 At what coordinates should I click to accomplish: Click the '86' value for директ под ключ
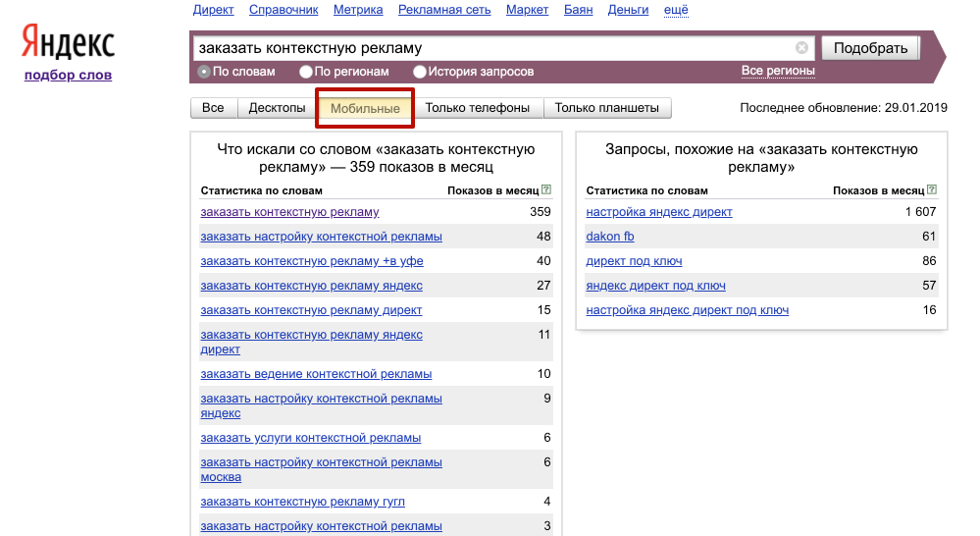(x=929, y=261)
